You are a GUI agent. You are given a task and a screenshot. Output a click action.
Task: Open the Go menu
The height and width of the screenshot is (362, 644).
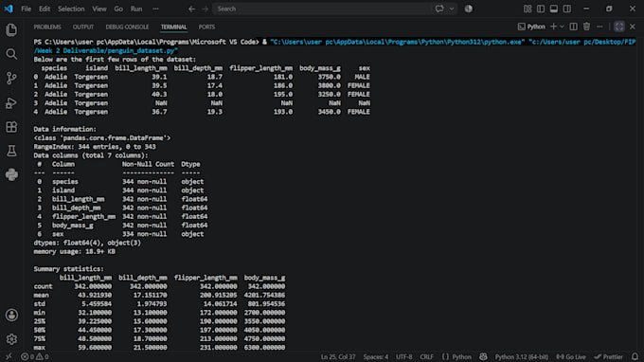pos(118,9)
